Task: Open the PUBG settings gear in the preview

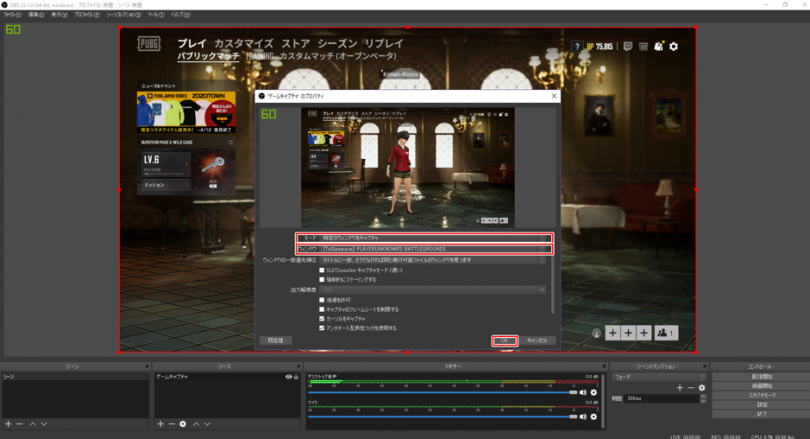Action: (674, 46)
